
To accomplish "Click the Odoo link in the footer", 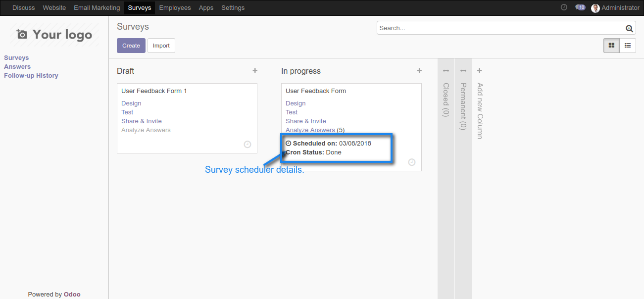I will tap(72, 295).
